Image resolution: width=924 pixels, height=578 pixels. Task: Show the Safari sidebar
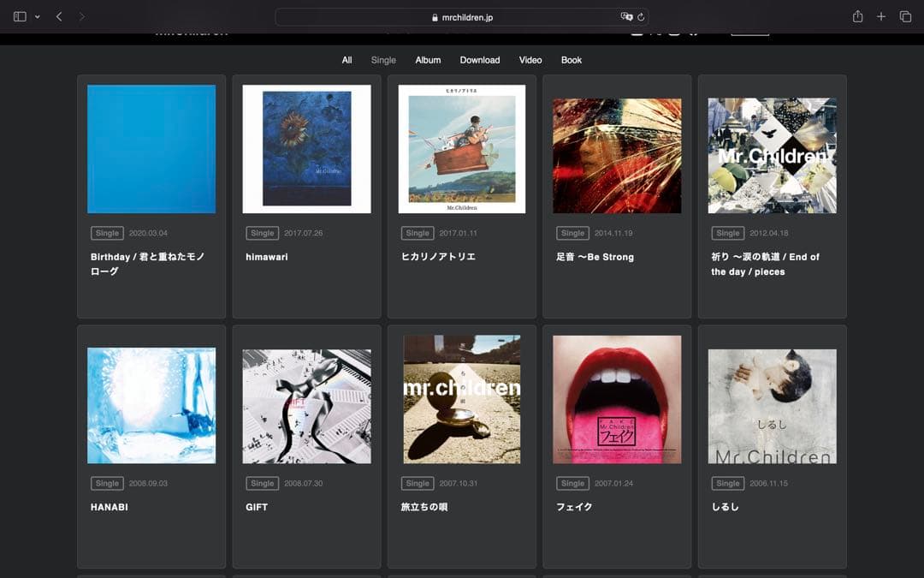point(20,16)
